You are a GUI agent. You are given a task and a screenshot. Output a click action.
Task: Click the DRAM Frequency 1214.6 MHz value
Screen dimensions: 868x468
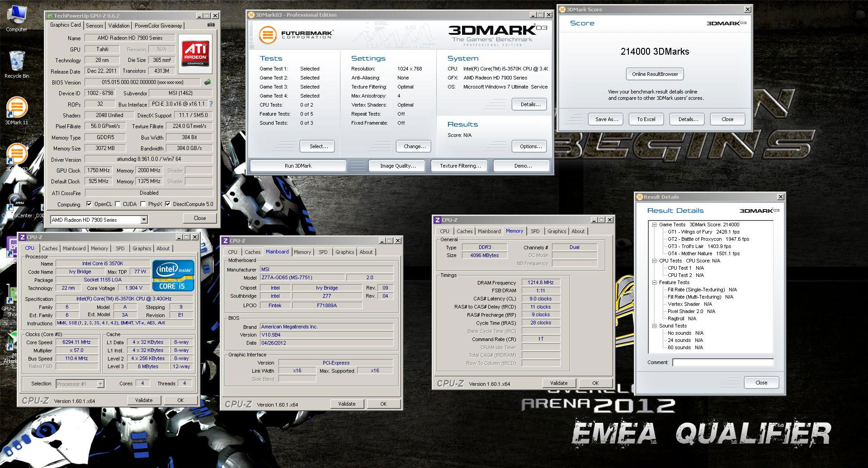pos(541,283)
